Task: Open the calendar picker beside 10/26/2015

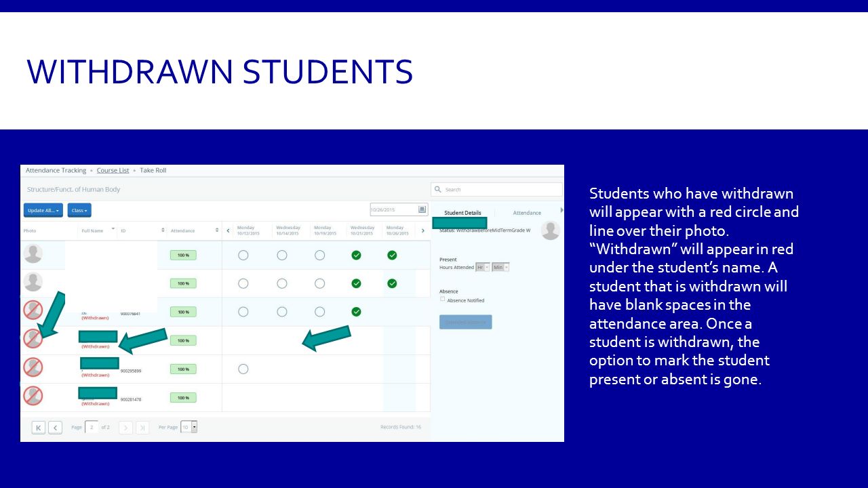Action: click(422, 209)
